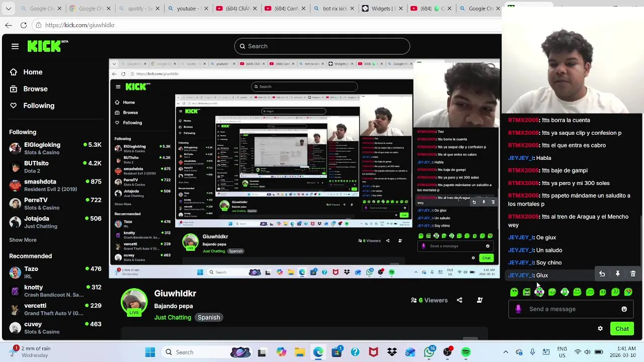Open Jotajoda channel in Following list
Viewport: 644px width, 362px height.
pos(55,222)
